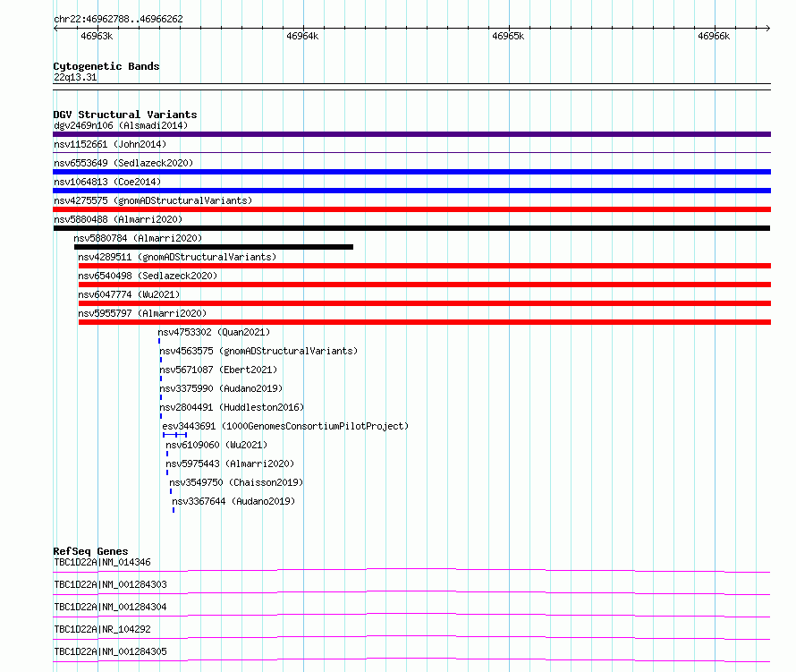Click the red nsv4275575 variant bar
The width and height of the screenshot is (796, 672).
[411, 209]
